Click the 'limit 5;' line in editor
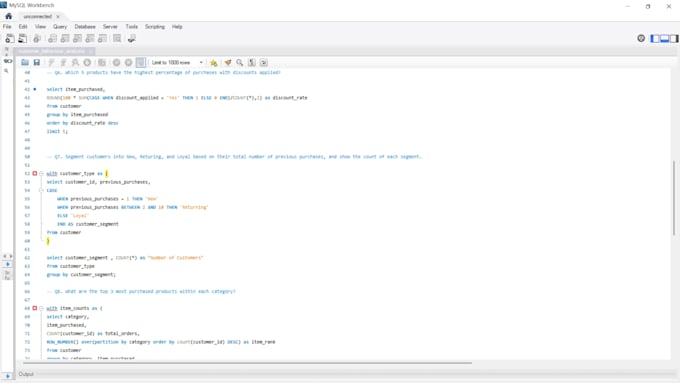Screen dimensions: 680x383 pyautogui.click(x=57, y=131)
